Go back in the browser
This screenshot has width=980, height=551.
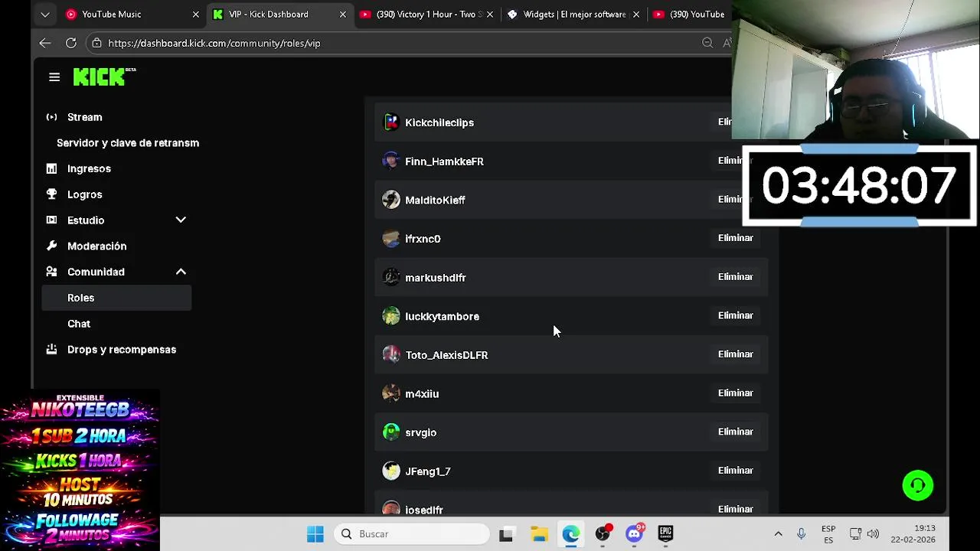pyautogui.click(x=45, y=43)
